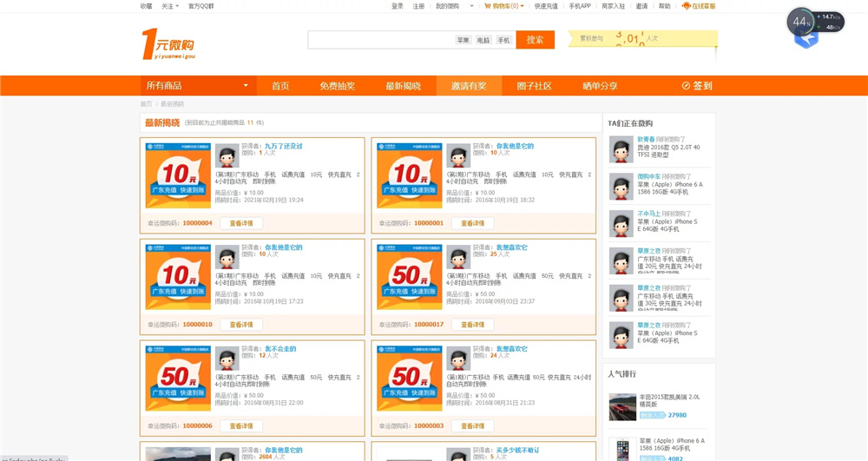Click the search input field

pos(380,40)
